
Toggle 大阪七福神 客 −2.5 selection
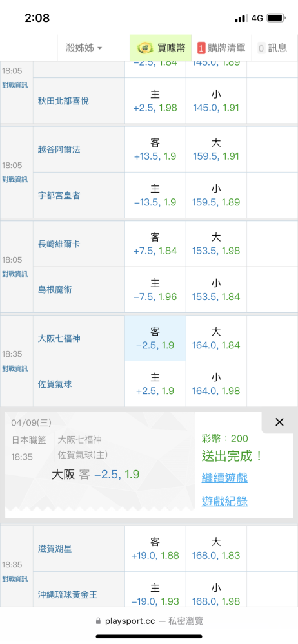pos(155,338)
